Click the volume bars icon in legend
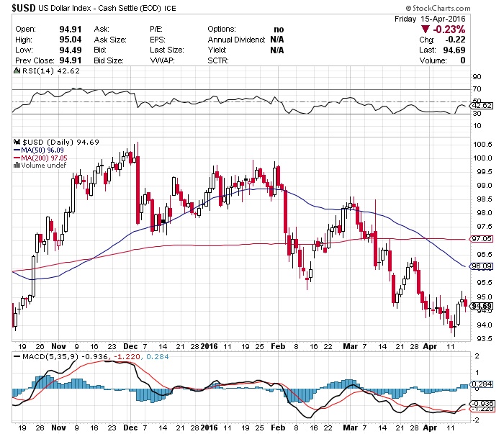 coord(17,165)
